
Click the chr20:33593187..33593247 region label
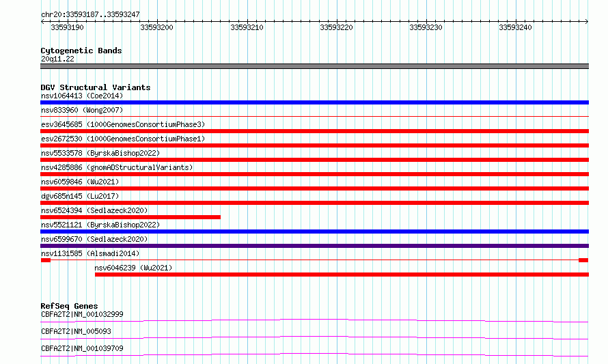click(90, 15)
